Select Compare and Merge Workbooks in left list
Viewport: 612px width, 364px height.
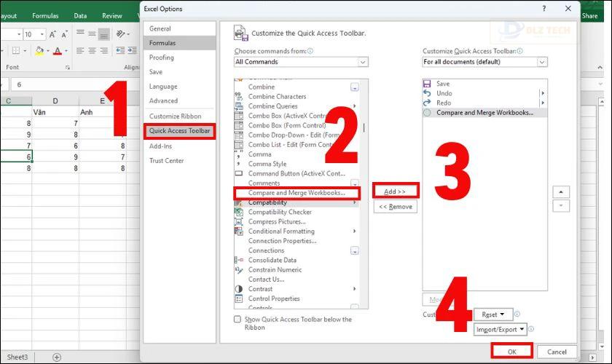[297, 193]
